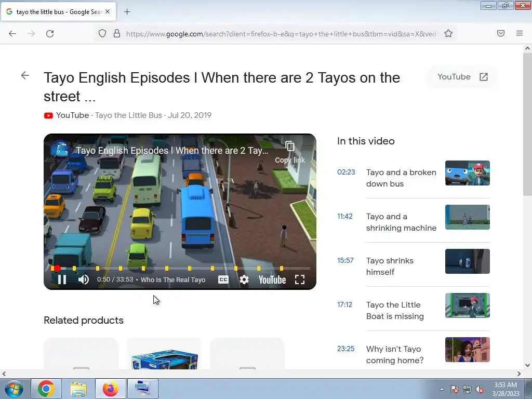
Task: Click the chapter title 'Who Is The Real Tayo'
Action: [x=173, y=280]
